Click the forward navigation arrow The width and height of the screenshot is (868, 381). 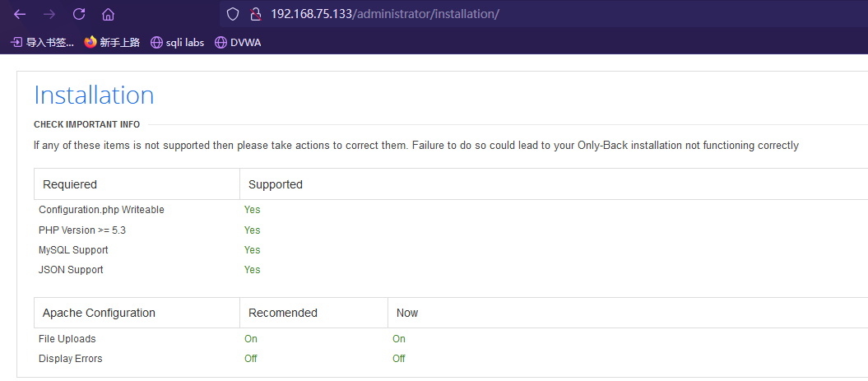(x=49, y=14)
